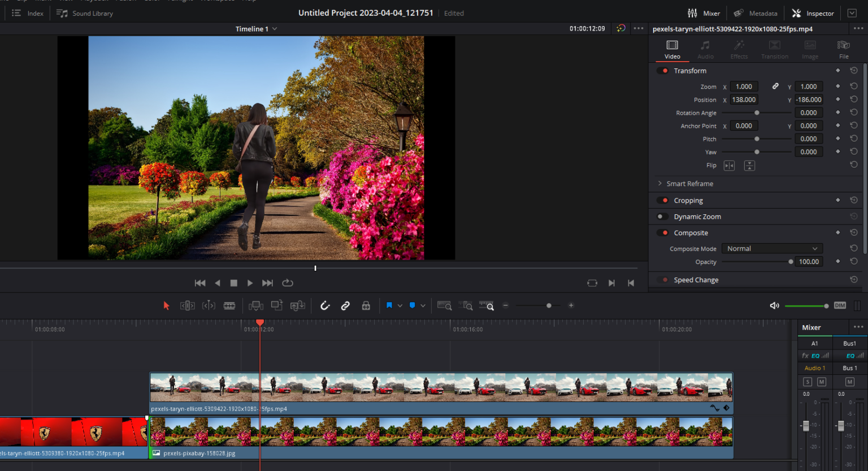Viewport: 868px width, 471px height.
Task: Open the Metadata panel
Action: (755, 13)
